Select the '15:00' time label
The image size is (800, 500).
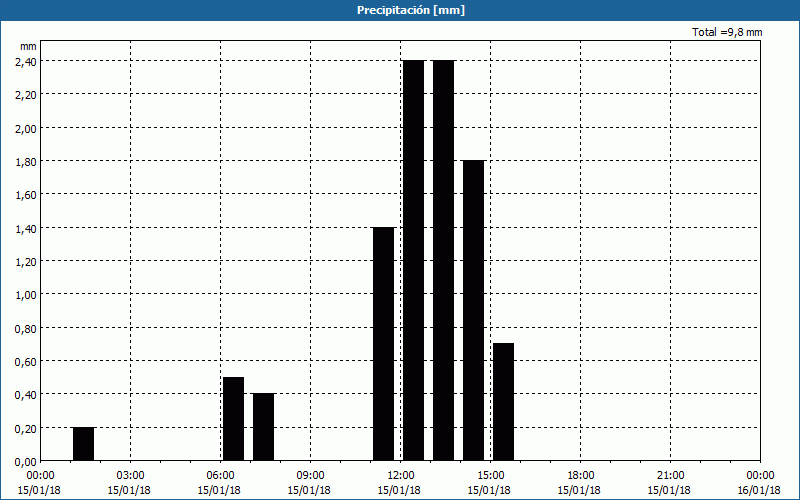pyautogui.click(x=490, y=476)
